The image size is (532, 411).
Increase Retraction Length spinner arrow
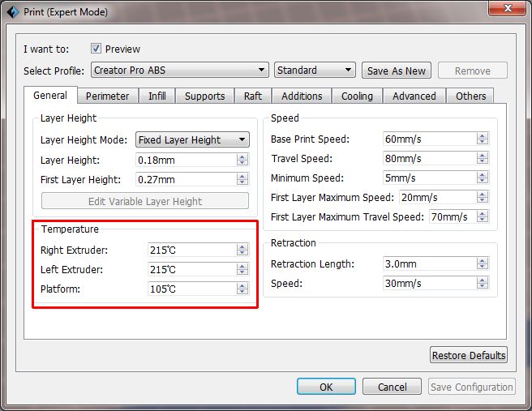tap(483, 260)
